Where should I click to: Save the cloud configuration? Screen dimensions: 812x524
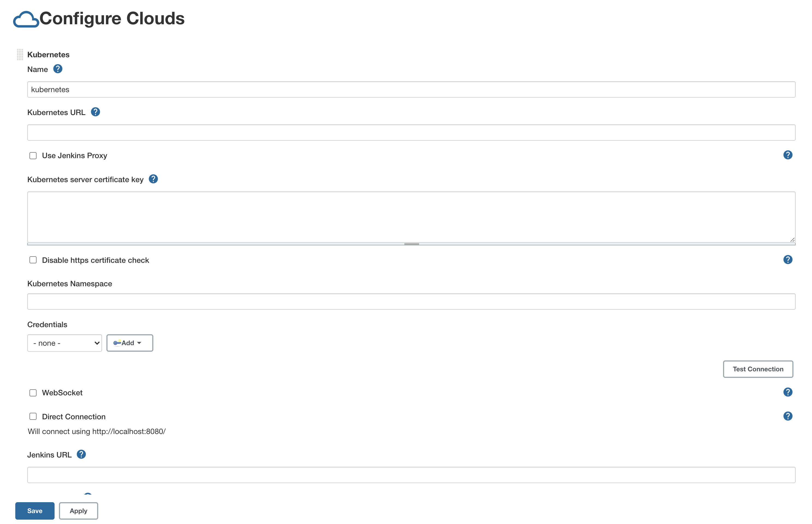click(x=34, y=511)
